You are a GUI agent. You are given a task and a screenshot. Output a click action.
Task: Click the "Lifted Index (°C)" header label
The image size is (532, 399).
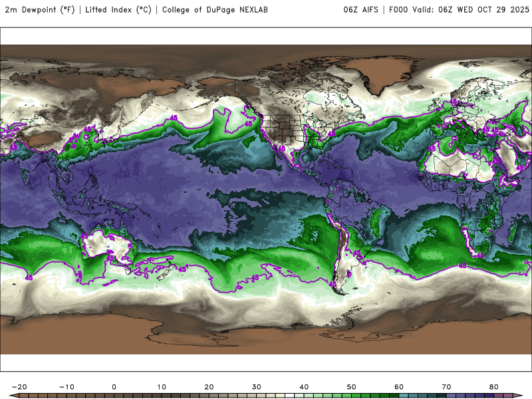(x=118, y=9)
